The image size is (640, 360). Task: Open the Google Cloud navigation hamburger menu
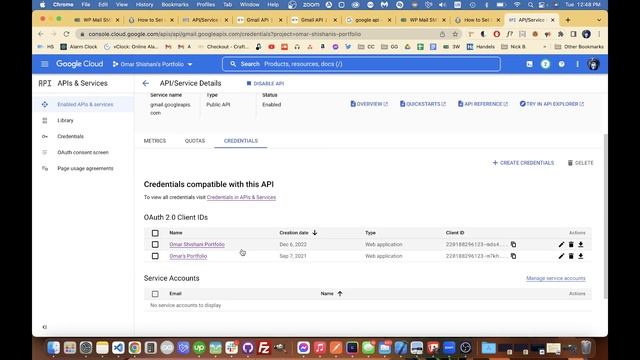pos(44,64)
